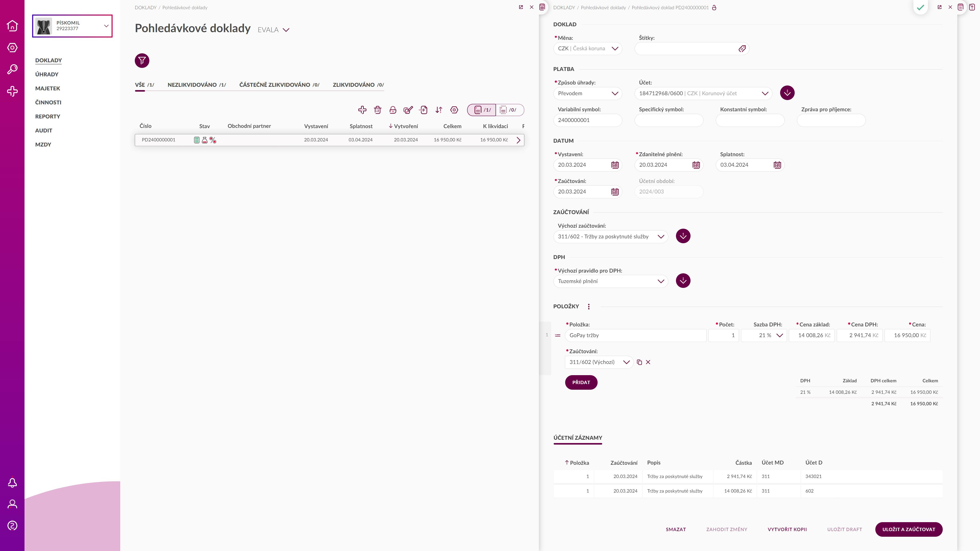Click the tag icon in Štítky field
980x551 pixels.
pyautogui.click(x=742, y=49)
